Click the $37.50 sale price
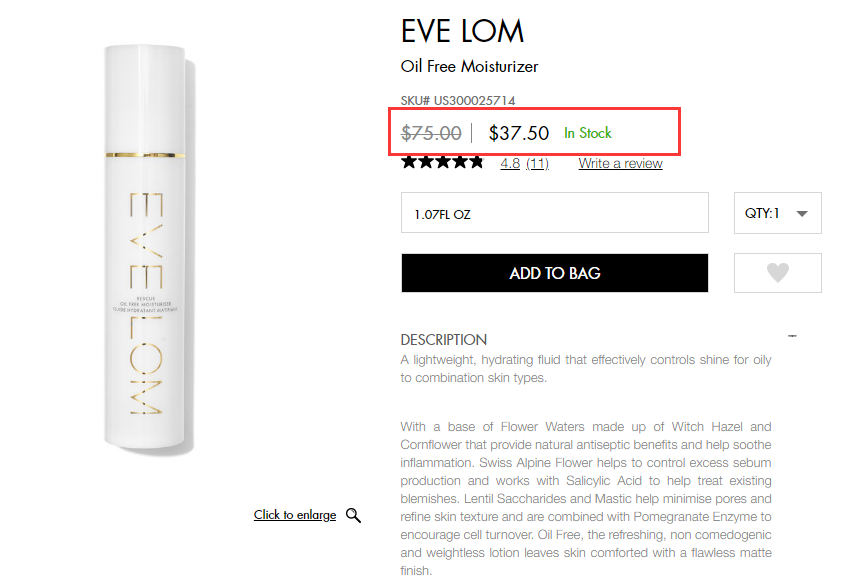The height and width of the screenshot is (583, 845). point(519,133)
